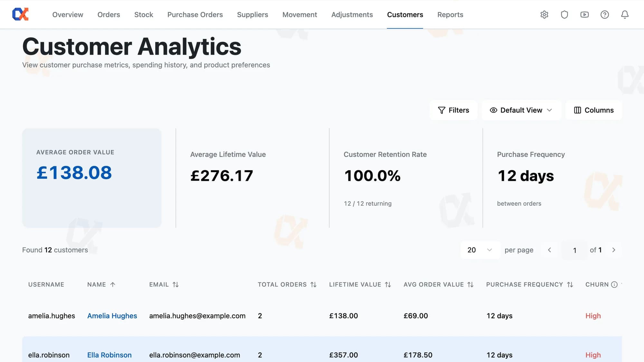
Task: Go to the Stock tab
Action: pos(144,14)
